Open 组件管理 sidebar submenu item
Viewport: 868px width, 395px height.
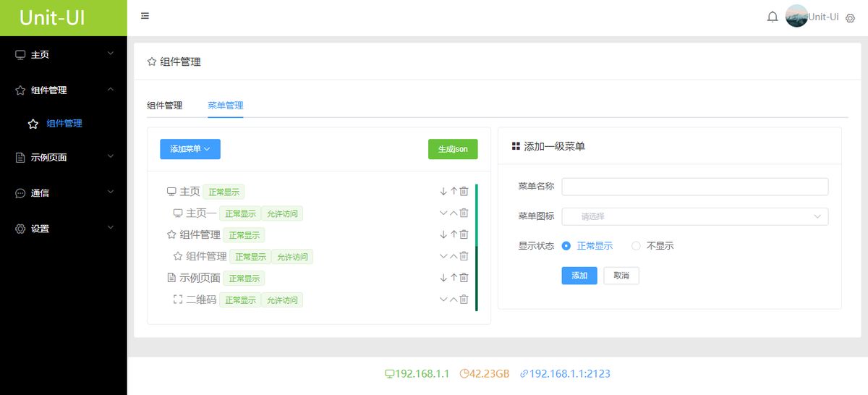tap(64, 124)
